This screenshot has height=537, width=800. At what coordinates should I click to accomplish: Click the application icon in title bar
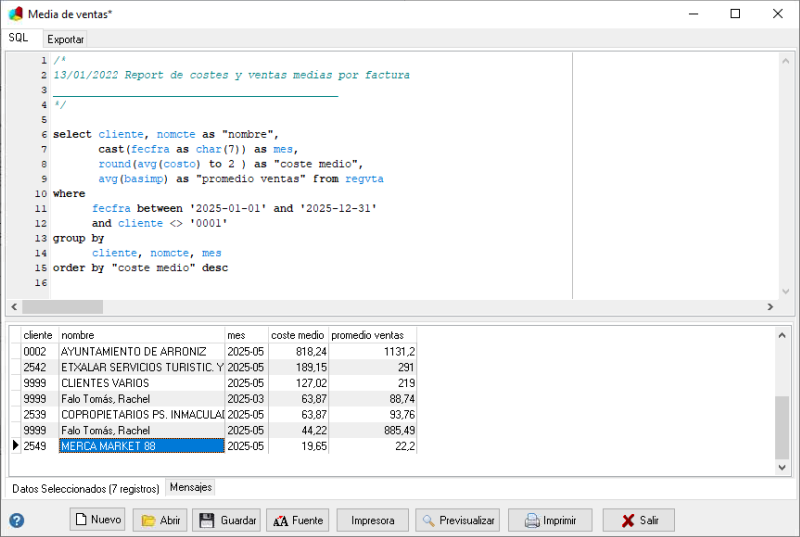point(14,13)
